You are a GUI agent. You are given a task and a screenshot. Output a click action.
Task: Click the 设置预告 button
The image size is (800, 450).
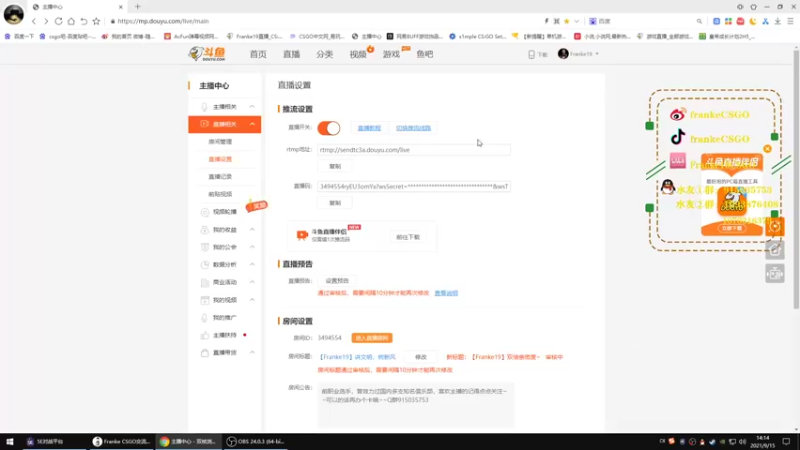pos(337,281)
